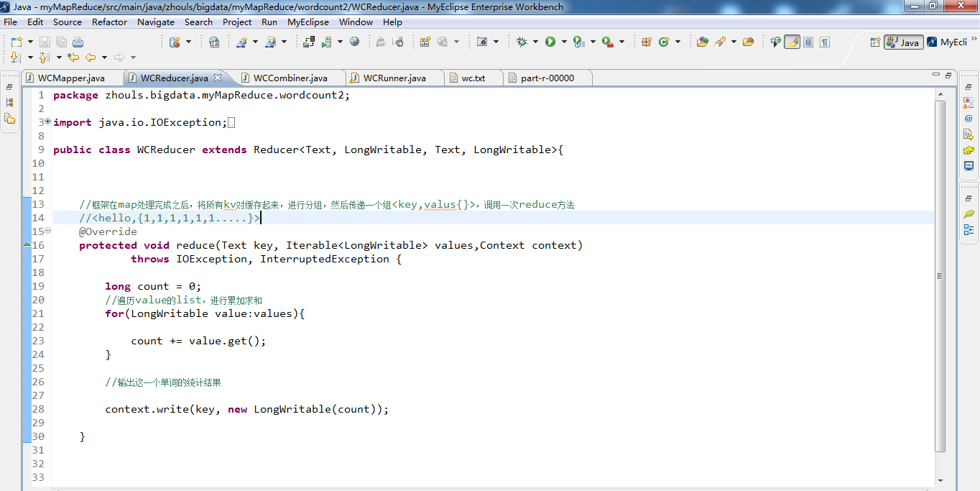Screen dimensions: 980x491
Task: Click the New file wizard icon
Action: coord(16,42)
